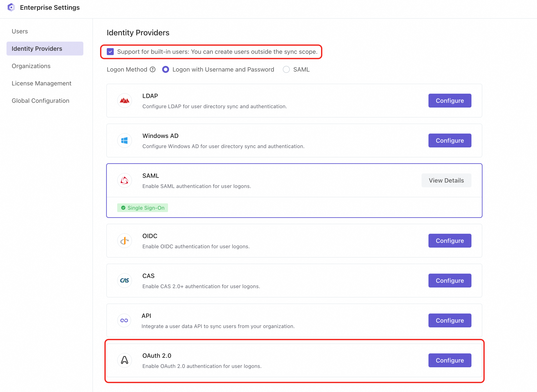Open License Management
The width and height of the screenshot is (537, 392).
(x=41, y=83)
